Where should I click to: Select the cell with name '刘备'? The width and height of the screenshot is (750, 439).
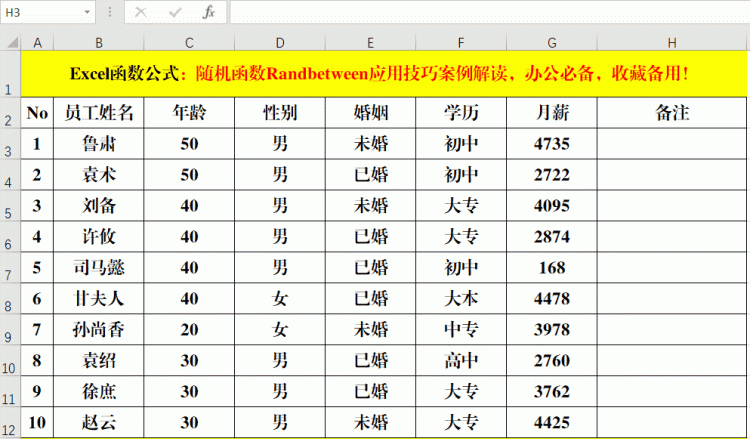pyautogui.click(x=99, y=206)
